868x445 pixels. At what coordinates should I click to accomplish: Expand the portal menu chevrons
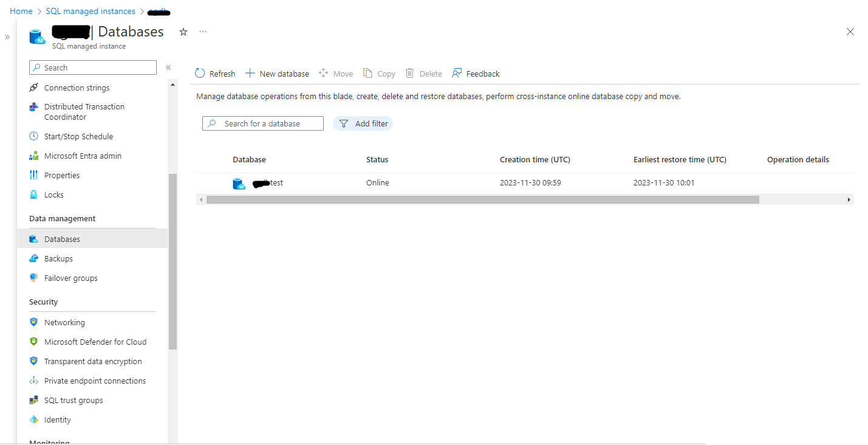tap(7, 37)
